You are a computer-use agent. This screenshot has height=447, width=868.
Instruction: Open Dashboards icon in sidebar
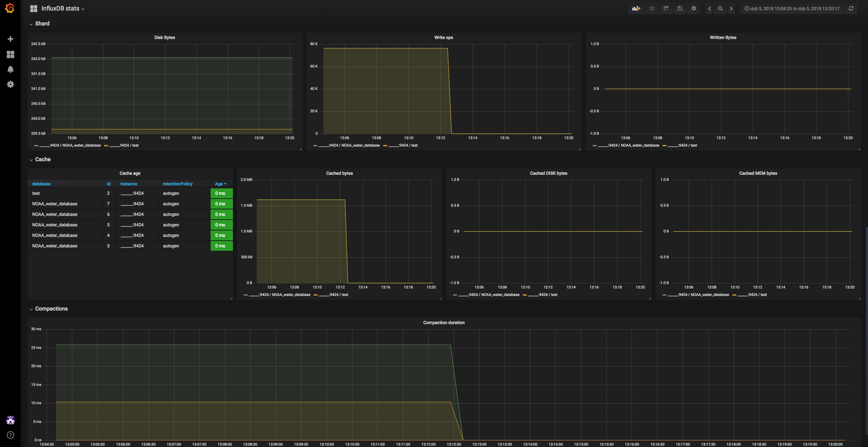tap(11, 54)
